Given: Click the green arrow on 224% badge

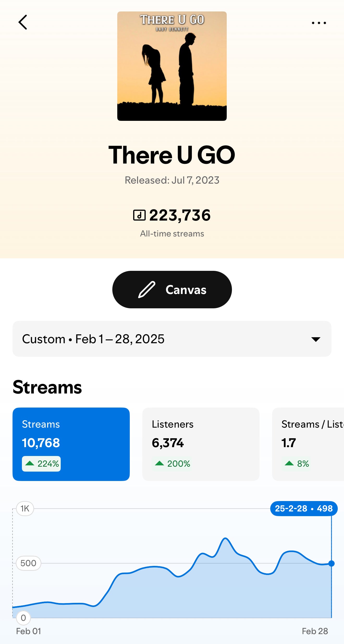Looking at the screenshot, I should pyautogui.click(x=30, y=463).
